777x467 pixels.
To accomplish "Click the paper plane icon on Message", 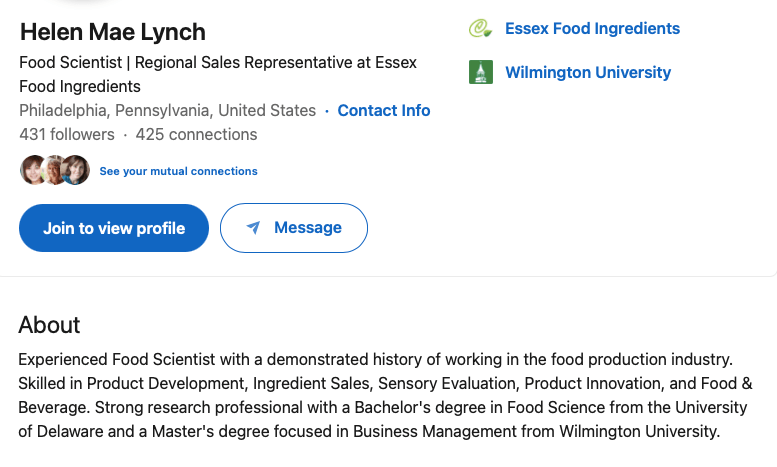I will pos(254,228).
